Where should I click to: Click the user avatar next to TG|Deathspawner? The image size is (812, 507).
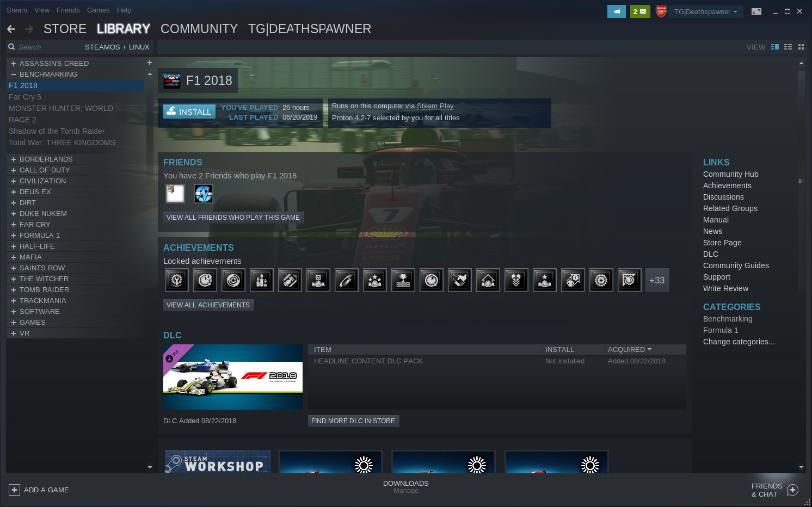coord(661,11)
